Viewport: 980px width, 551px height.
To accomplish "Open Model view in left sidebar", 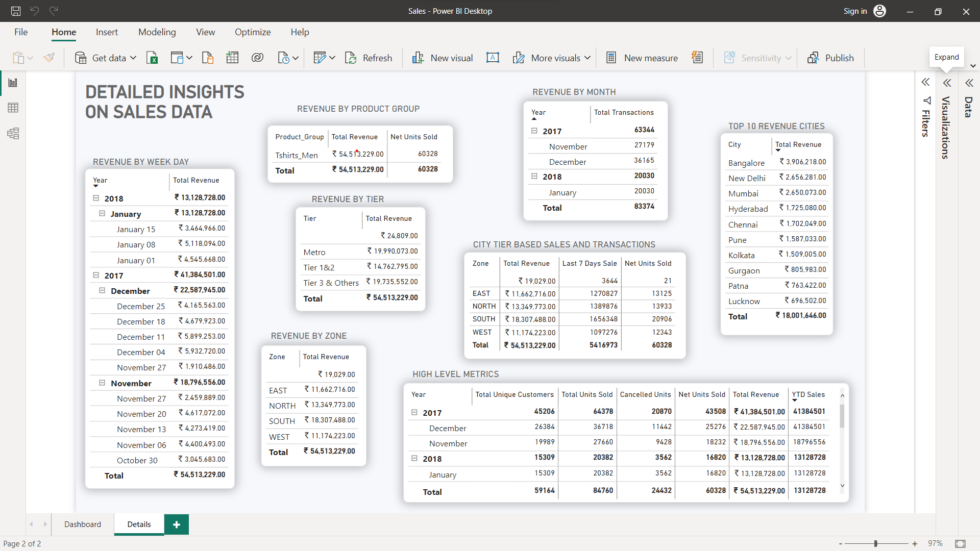I will (13, 134).
